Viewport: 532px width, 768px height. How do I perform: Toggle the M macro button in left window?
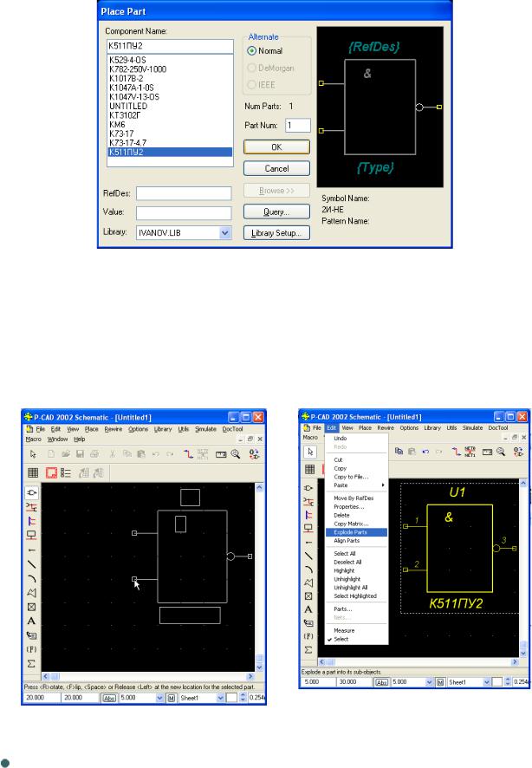(x=172, y=698)
